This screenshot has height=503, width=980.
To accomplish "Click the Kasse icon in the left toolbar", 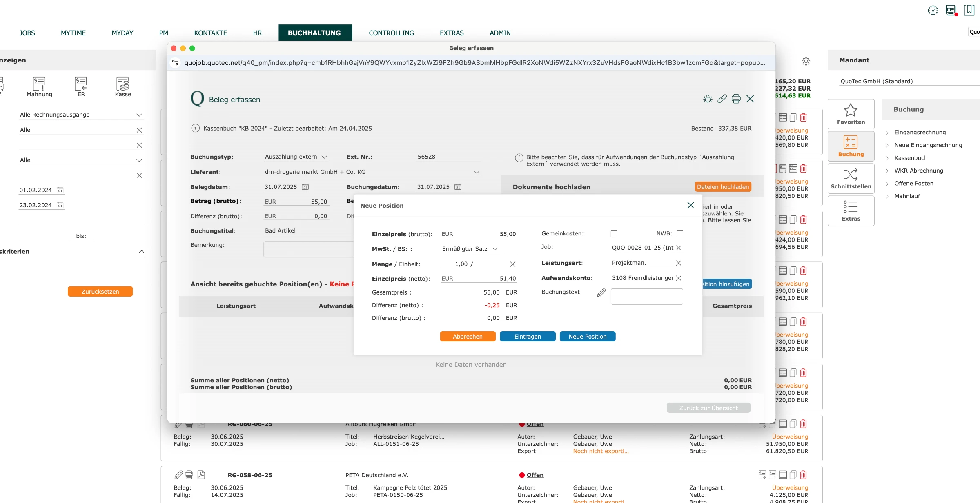I will pyautogui.click(x=123, y=87).
